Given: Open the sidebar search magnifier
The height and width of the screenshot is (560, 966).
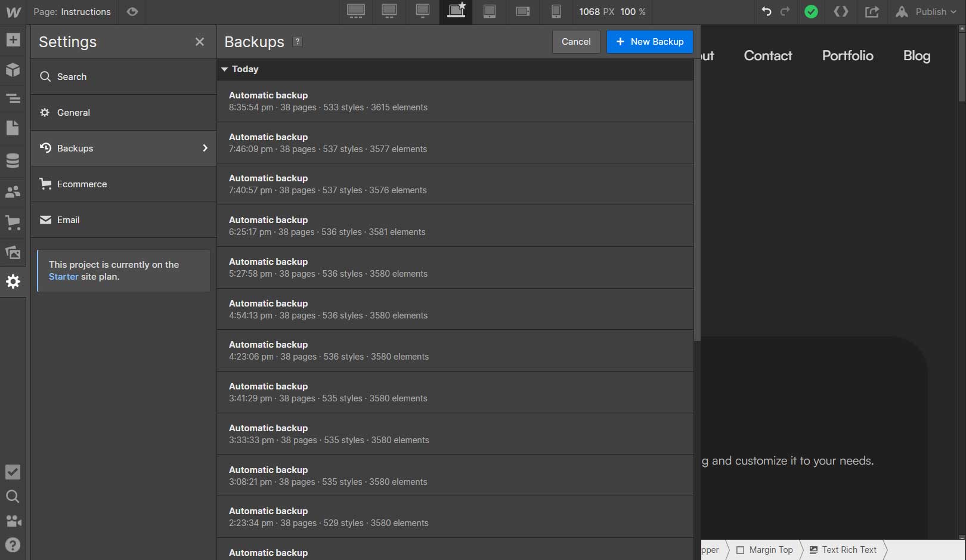Looking at the screenshot, I should point(13,496).
